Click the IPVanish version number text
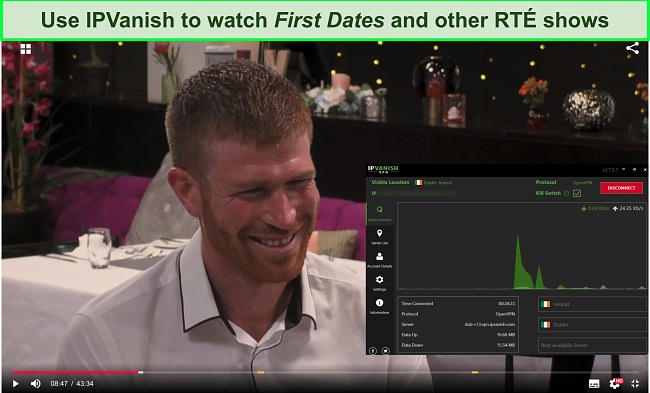 (610, 170)
